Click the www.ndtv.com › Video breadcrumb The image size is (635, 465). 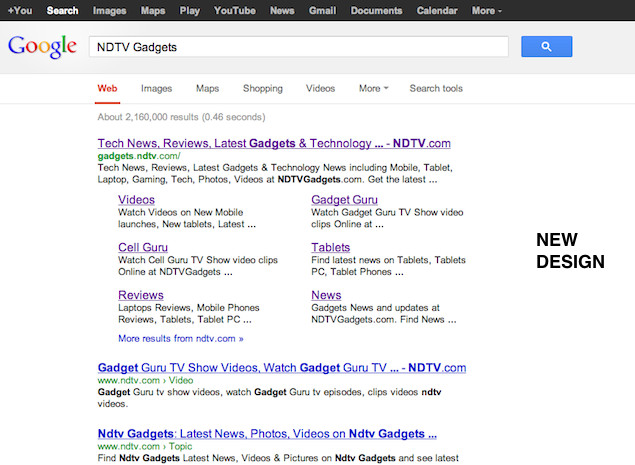(x=145, y=380)
